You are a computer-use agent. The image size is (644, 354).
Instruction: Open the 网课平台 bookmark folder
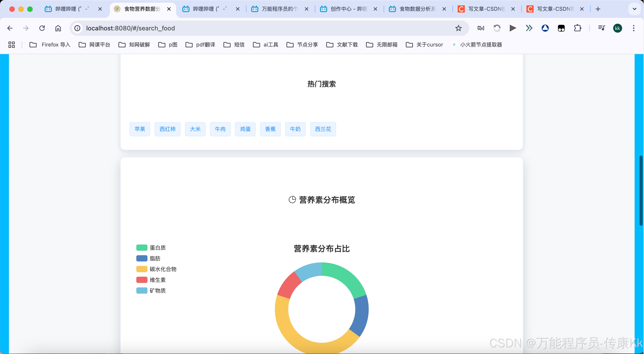point(95,44)
